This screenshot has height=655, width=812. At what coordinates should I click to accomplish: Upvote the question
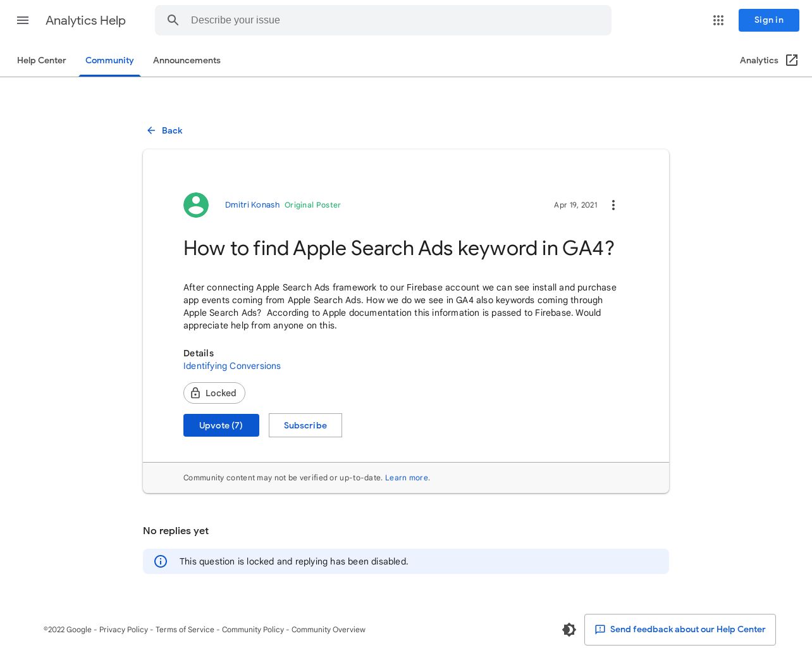221,425
